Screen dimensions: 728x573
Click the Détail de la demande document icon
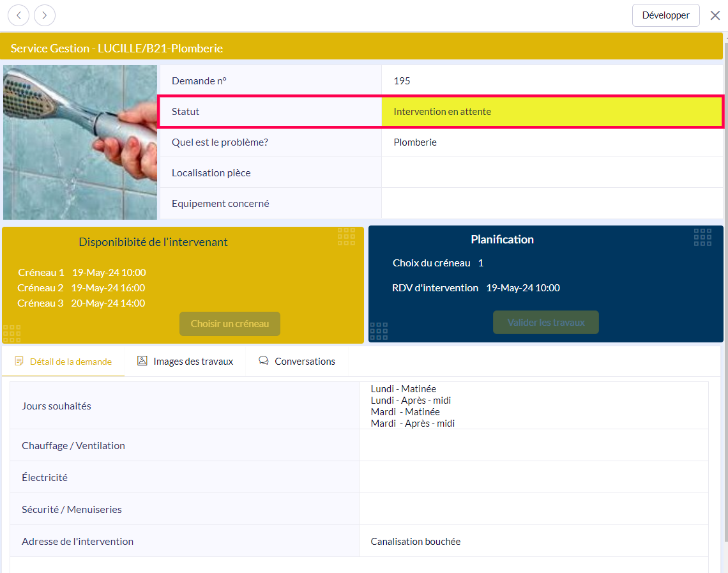point(19,361)
